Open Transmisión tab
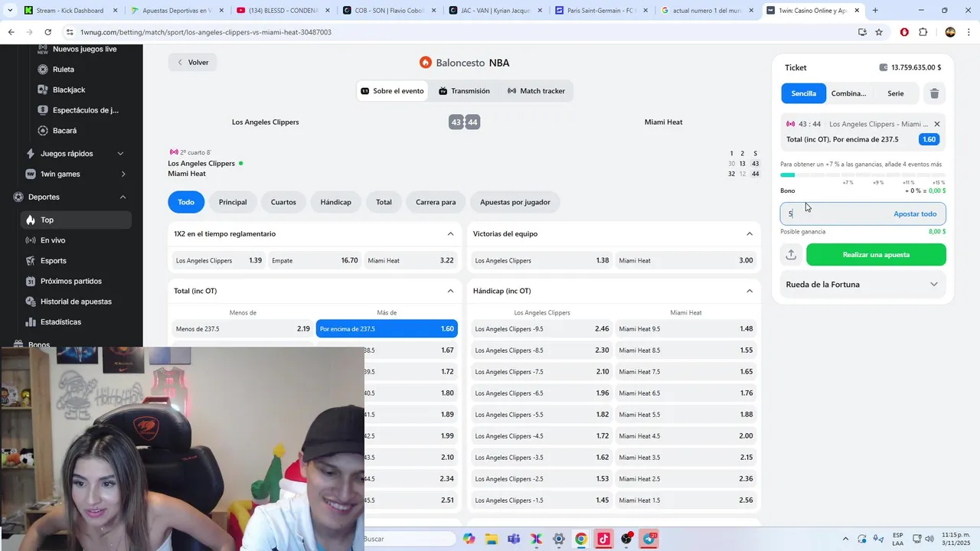980x551 pixels. 464,91
